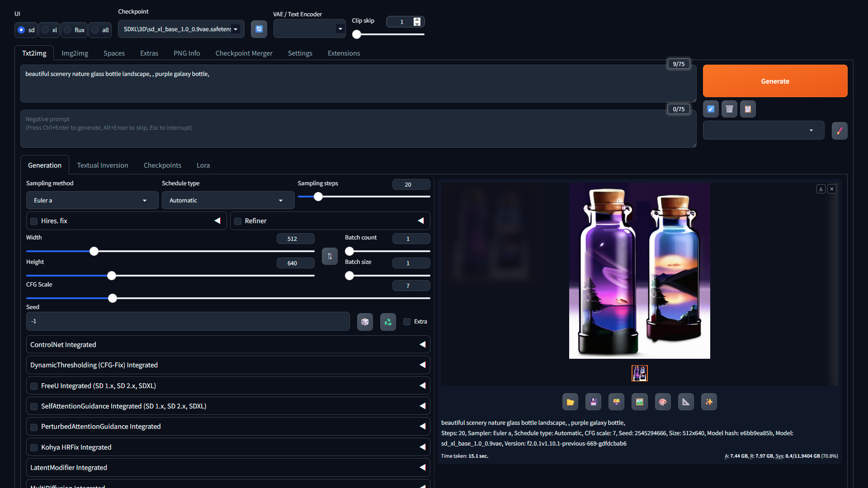Send image to extras with ruler icon
This screenshot has height=488, width=868.
pos(686,402)
